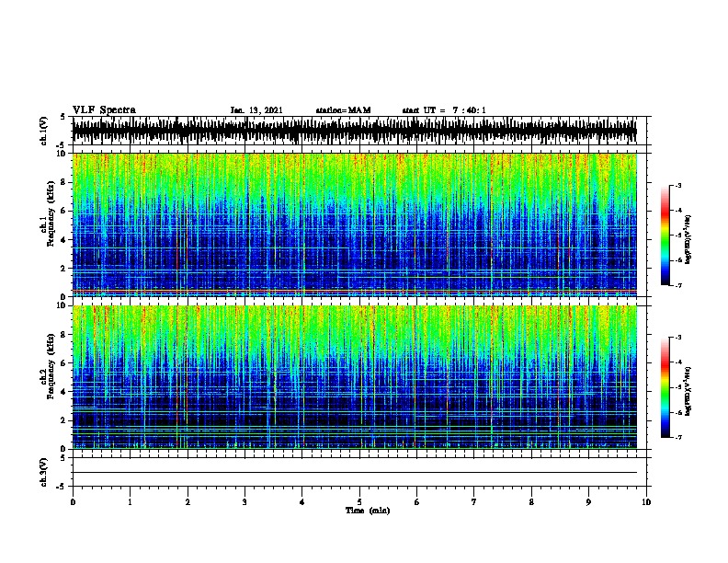Click the ch.2 color scale bar
This screenshot has height=563, width=728.
(x=665, y=387)
